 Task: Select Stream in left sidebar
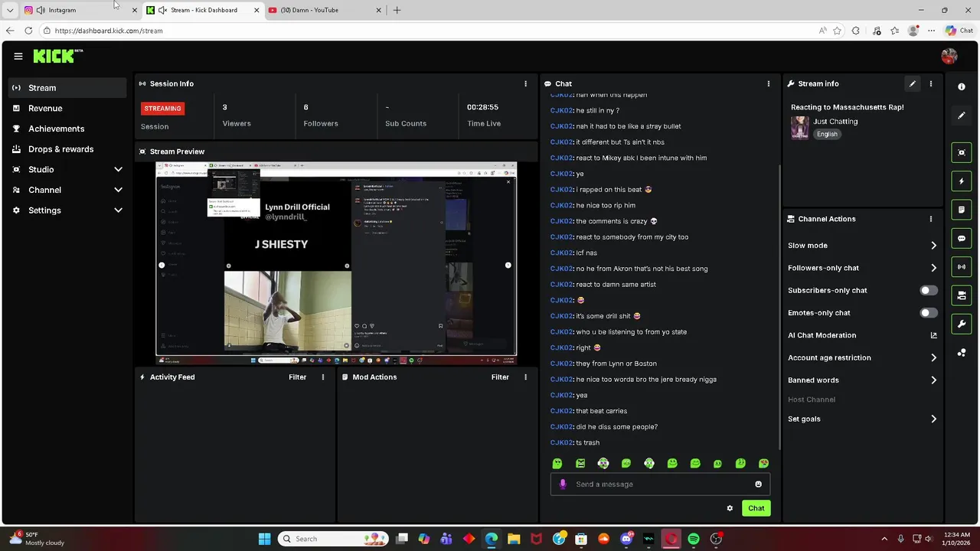(x=67, y=88)
